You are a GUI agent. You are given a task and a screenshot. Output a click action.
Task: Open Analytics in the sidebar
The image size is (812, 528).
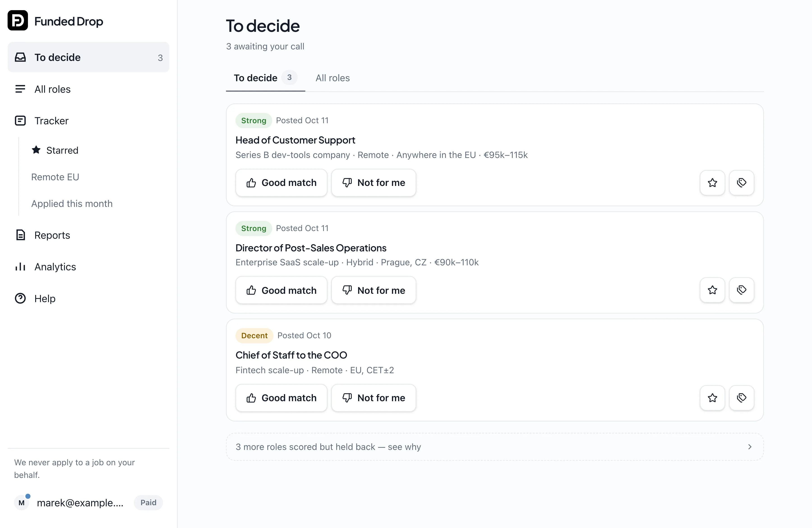pos(88,266)
